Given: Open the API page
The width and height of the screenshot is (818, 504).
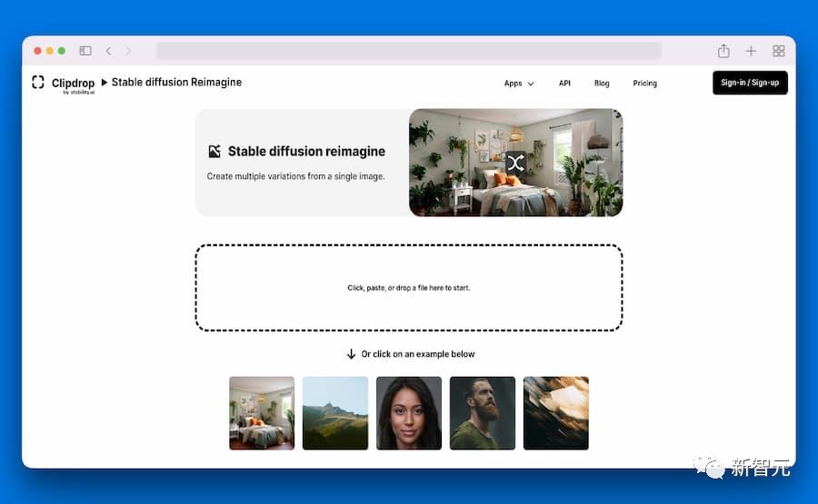Looking at the screenshot, I should pyautogui.click(x=564, y=84).
